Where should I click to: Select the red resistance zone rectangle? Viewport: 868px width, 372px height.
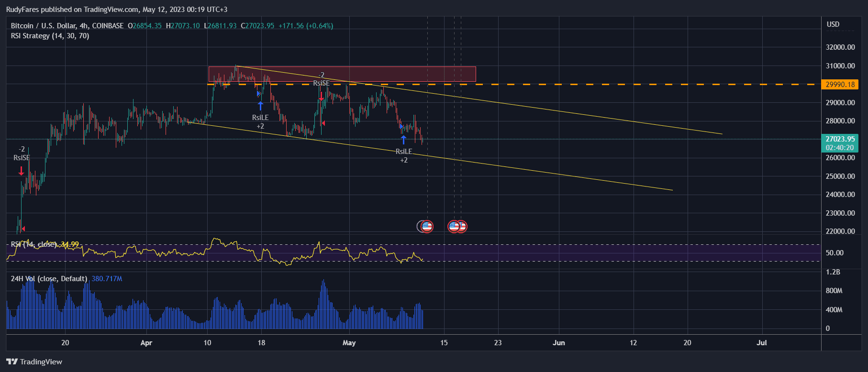342,74
